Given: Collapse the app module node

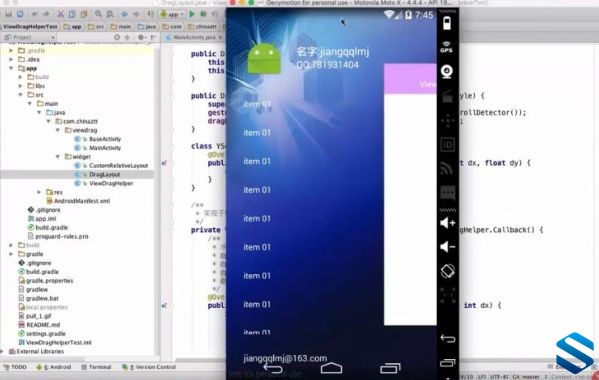Looking at the screenshot, I should coord(11,68).
